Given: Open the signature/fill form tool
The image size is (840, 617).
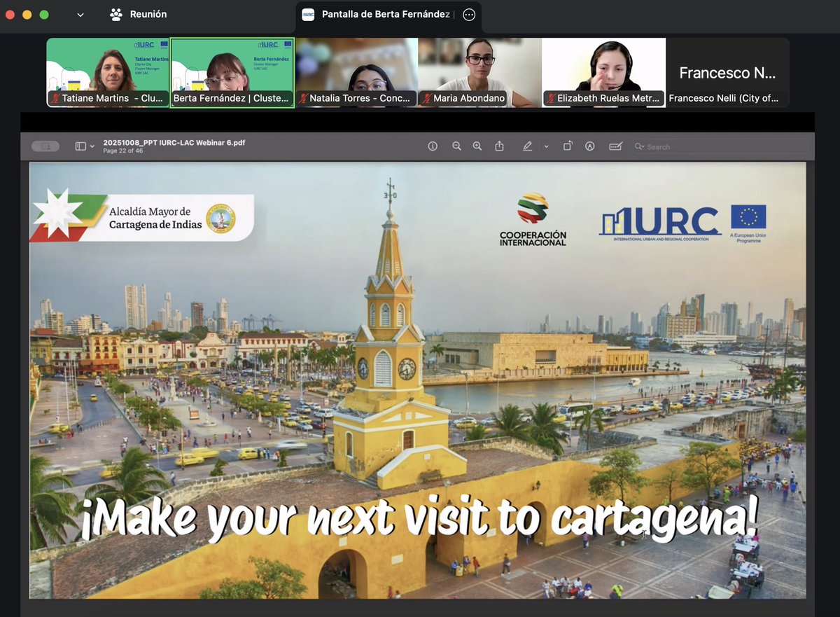Looking at the screenshot, I should [x=615, y=146].
